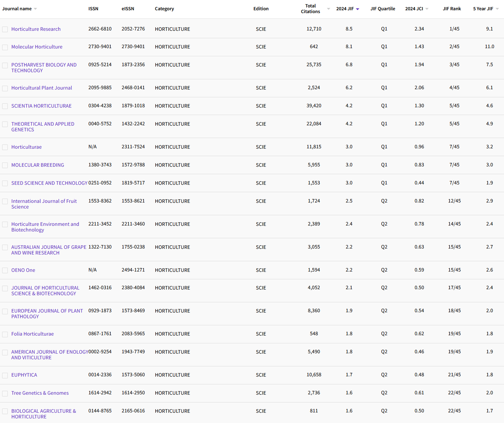Open International Journal of Fruit Science link
This screenshot has height=423, width=504.
(x=44, y=204)
